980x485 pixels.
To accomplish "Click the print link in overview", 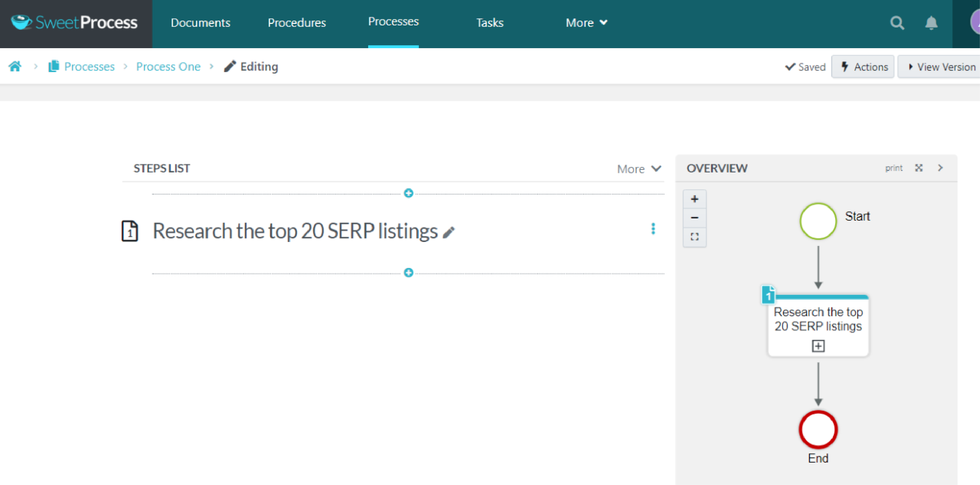I will 894,168.
